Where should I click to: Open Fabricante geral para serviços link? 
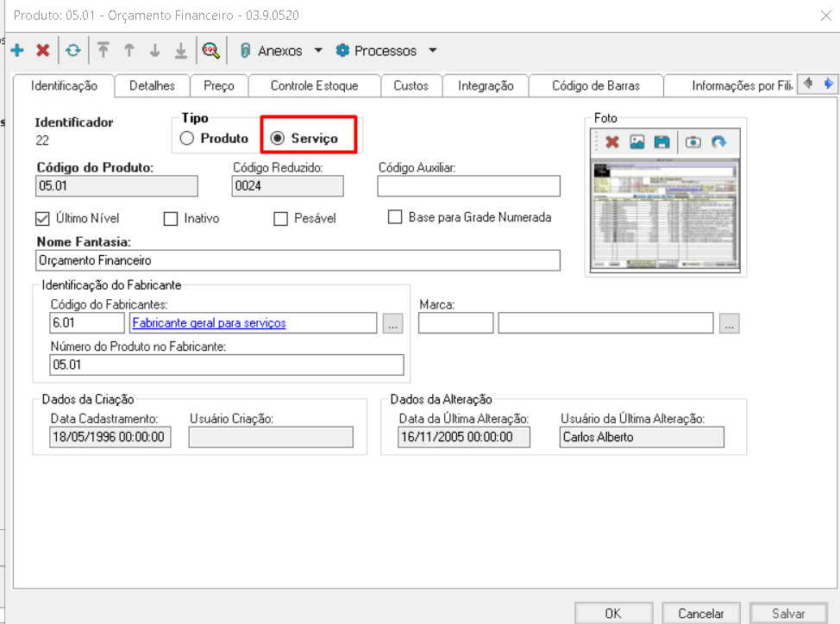209,322
